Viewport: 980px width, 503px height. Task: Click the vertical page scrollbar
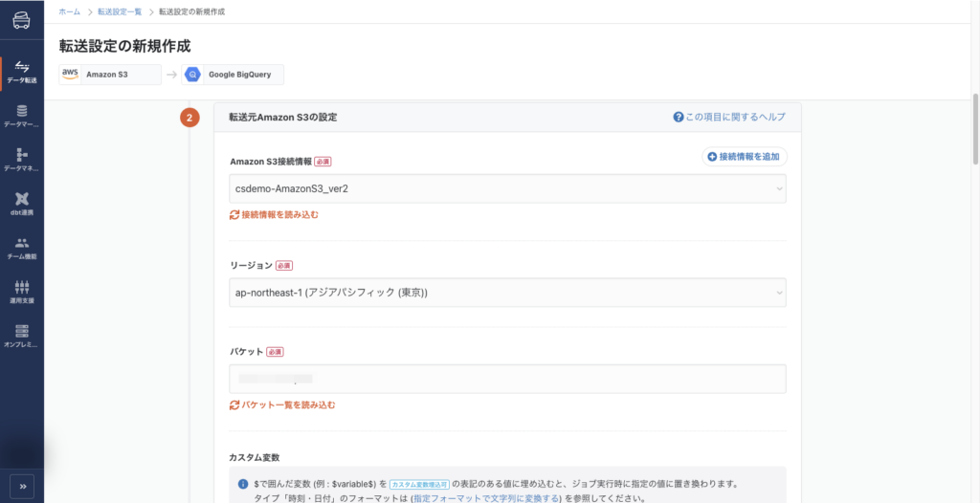pyautogui.click(x=975, y=124)
